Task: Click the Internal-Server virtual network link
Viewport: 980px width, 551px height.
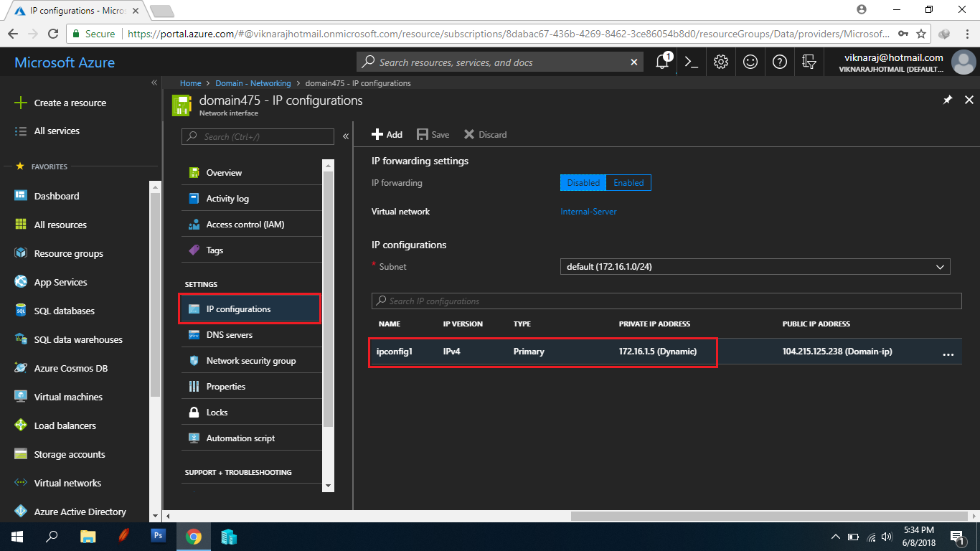Action: 588,212
